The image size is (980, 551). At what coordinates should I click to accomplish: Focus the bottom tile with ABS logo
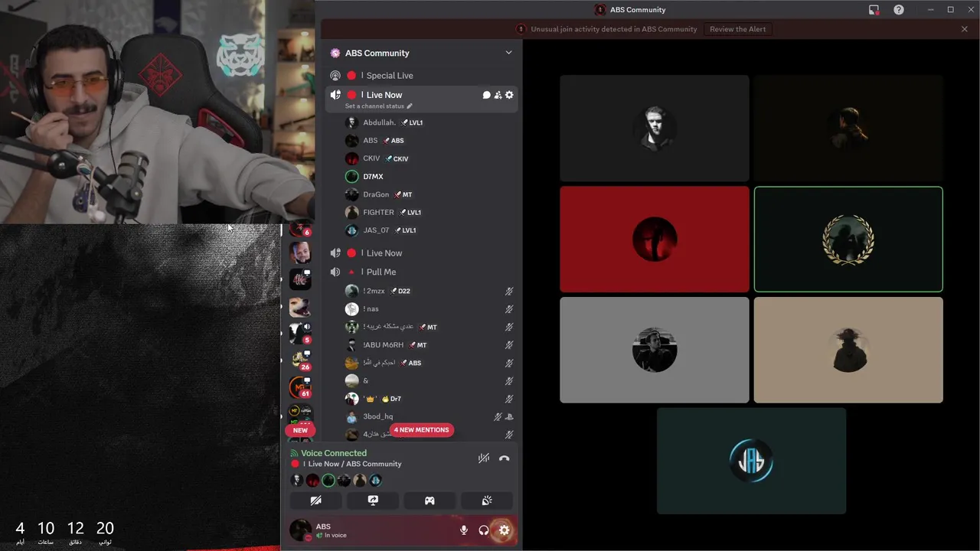coord(751,461)
